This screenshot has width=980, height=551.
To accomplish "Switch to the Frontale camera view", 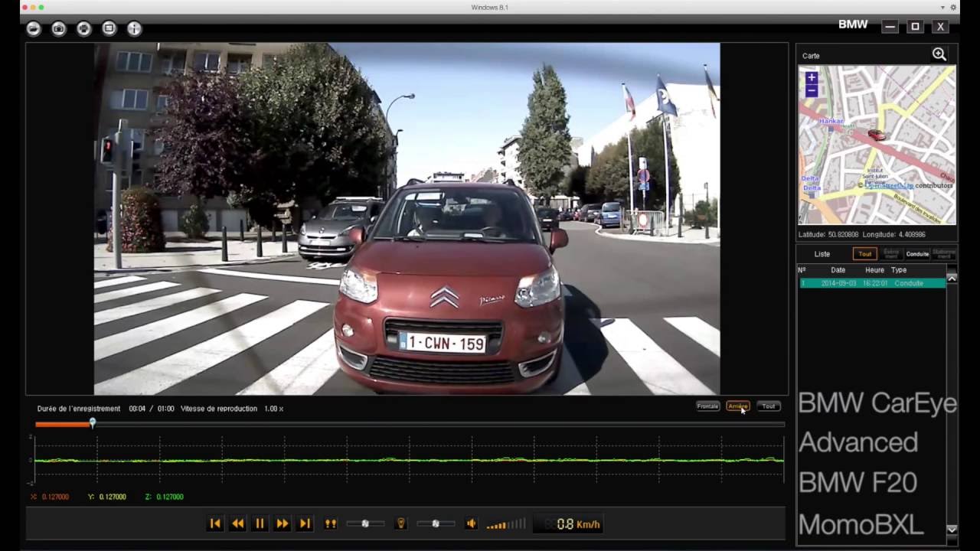I will point(707,406).
